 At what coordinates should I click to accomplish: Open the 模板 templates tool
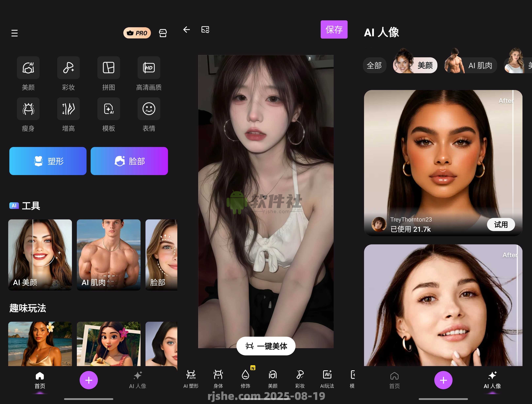tap(109, 109)
